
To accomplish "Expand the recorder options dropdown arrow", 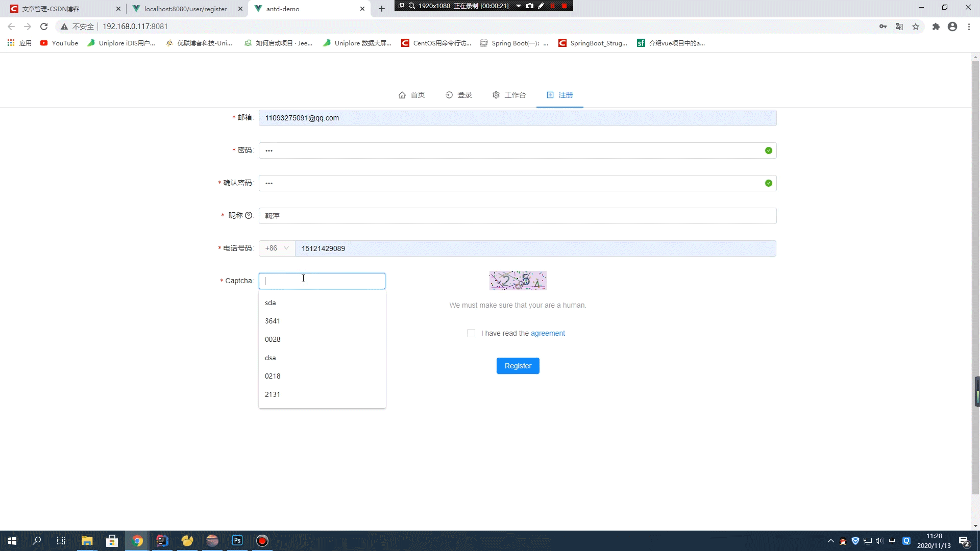I will [519, 6].
